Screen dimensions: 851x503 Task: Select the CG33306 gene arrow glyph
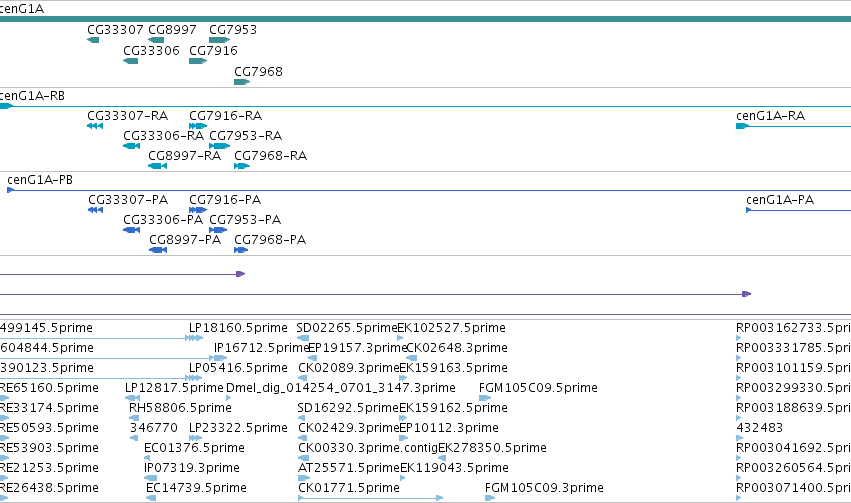130,61
